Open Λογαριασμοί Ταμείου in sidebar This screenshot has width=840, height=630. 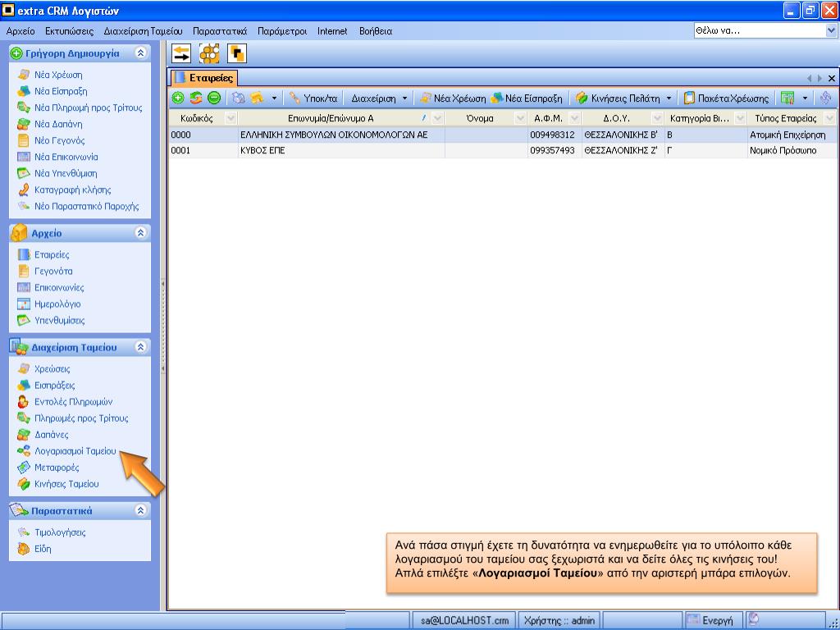point(75,451)
